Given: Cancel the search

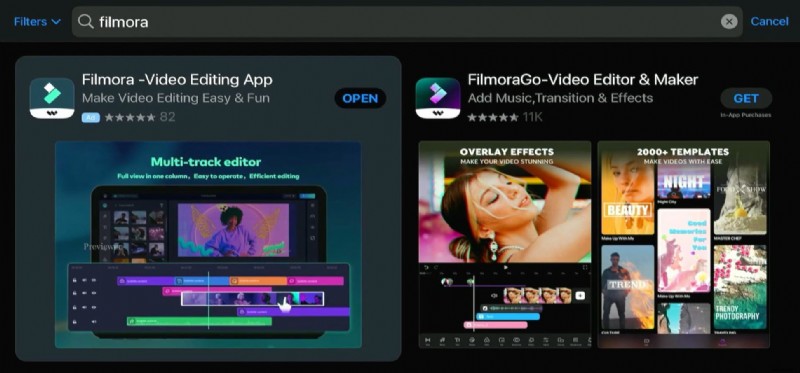Looking at the screenshot, I should point(769,21).
